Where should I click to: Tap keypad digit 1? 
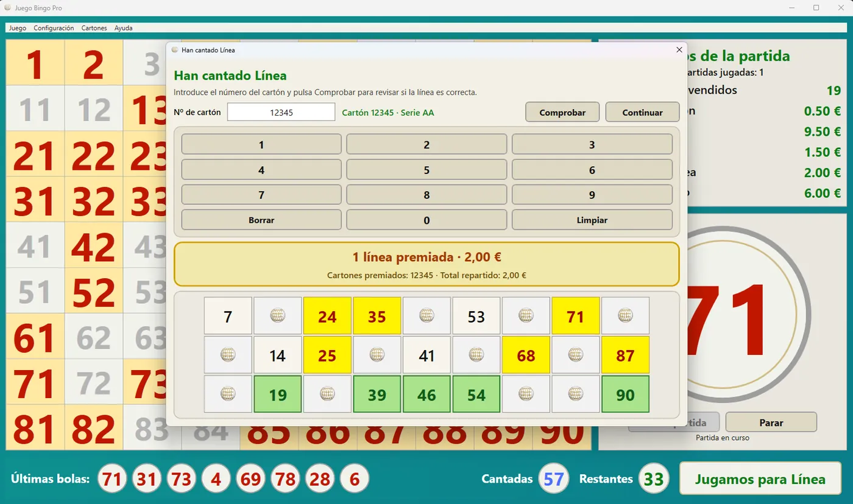tap(261, 144)
